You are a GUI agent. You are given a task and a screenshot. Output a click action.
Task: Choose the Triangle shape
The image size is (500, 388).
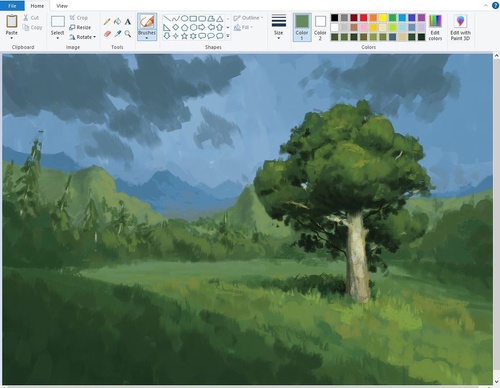tap(220, 18)
